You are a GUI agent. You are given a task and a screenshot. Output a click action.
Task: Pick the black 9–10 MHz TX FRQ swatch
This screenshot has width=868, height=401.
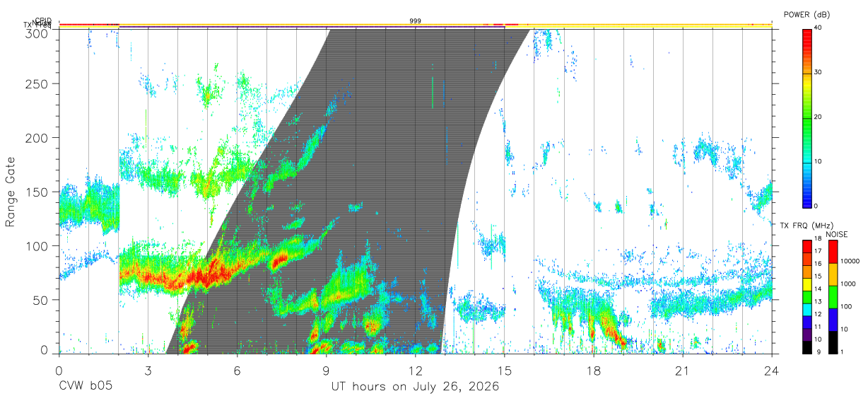click(x=807, y=347)
